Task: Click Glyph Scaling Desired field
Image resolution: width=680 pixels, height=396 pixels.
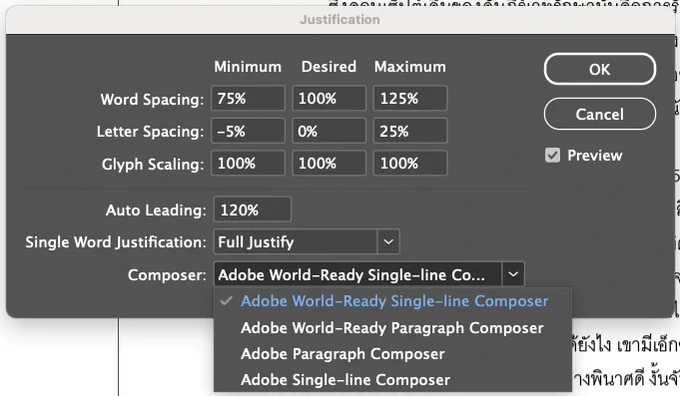Action: pyautogui.click(x=329, y=164)
